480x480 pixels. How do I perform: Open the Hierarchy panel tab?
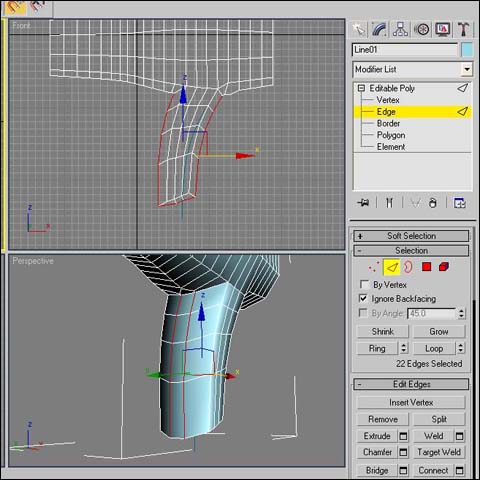[x=400, y=30]
